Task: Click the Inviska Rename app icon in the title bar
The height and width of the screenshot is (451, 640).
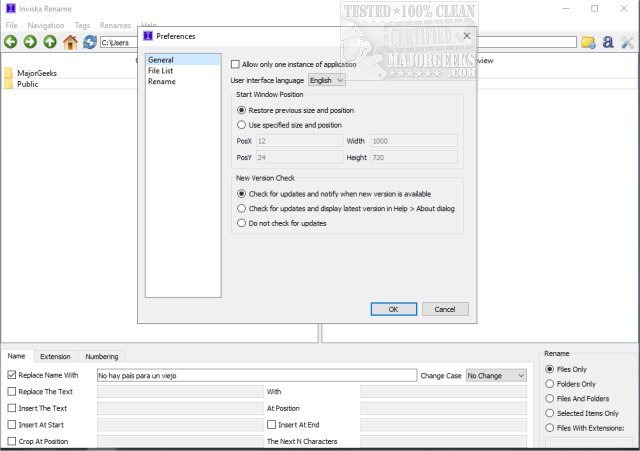Action: (11, 8)
